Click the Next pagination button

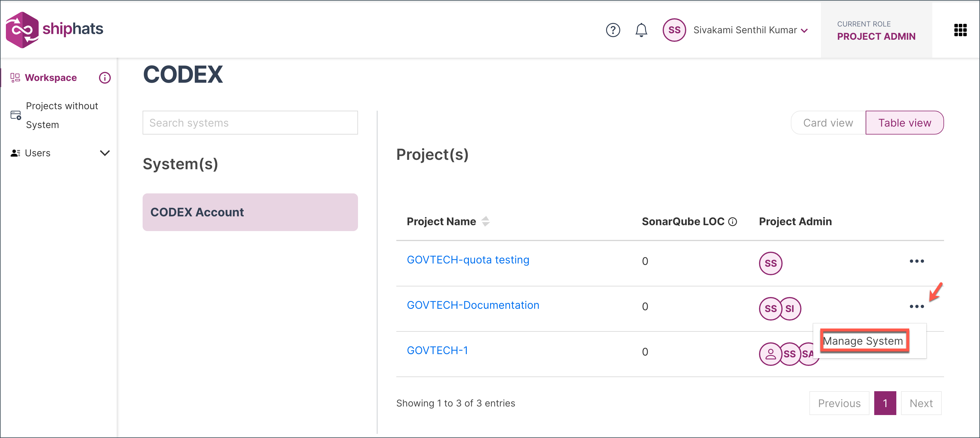pos(921,403)
